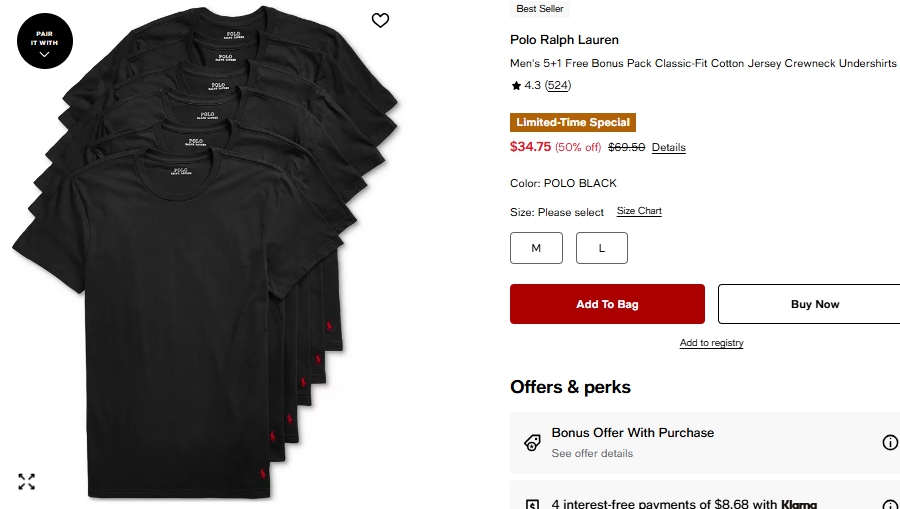Click the Add to registry link
900x509 pixels.
point(711,343)
